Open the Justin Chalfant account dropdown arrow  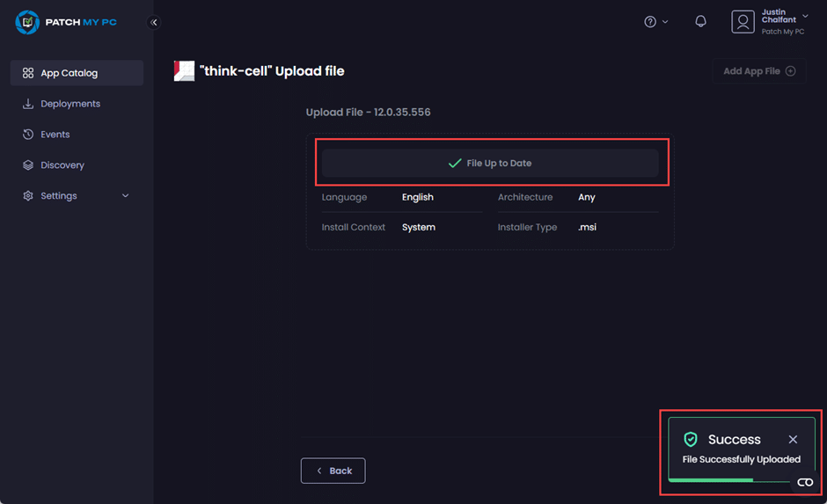pos(805,17)
